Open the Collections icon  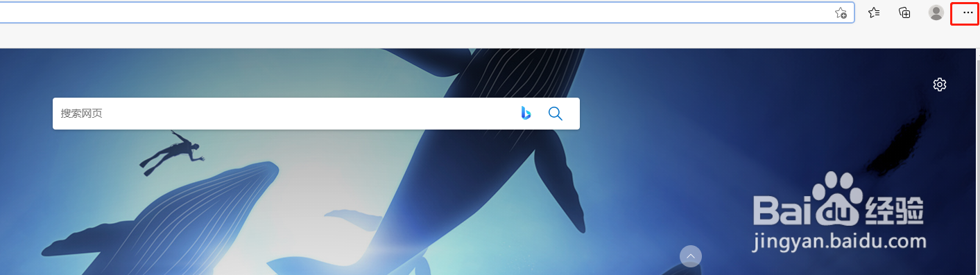click(x=904, y=12)
